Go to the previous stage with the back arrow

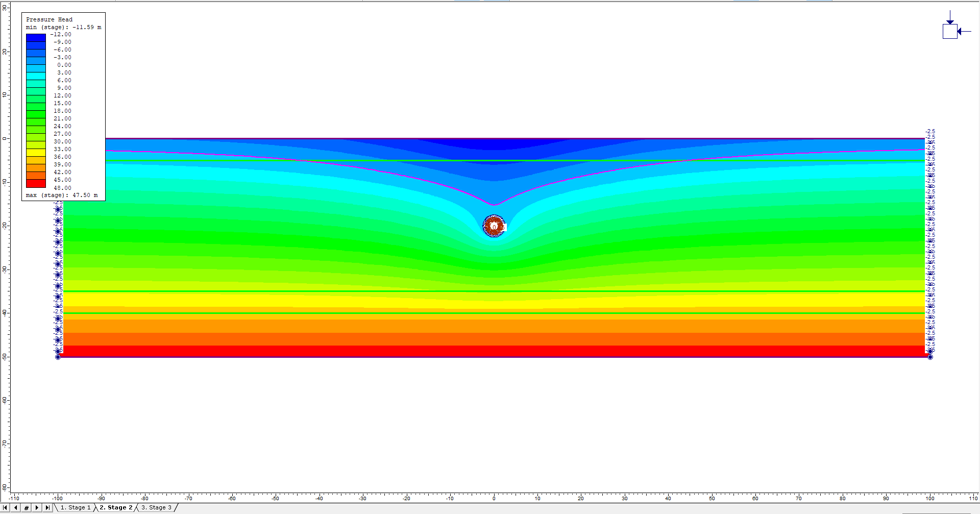pos(15,507)
